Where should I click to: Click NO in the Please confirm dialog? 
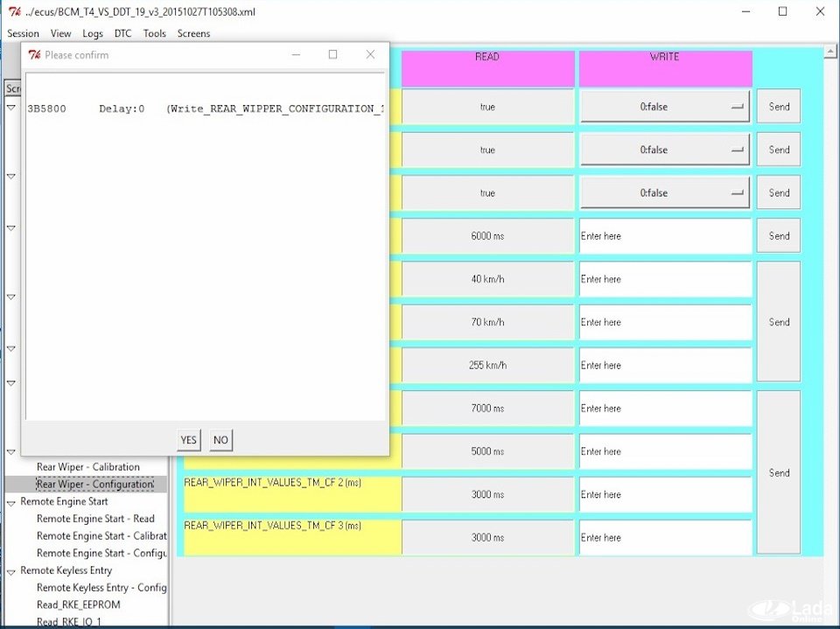tap(220, 440)
